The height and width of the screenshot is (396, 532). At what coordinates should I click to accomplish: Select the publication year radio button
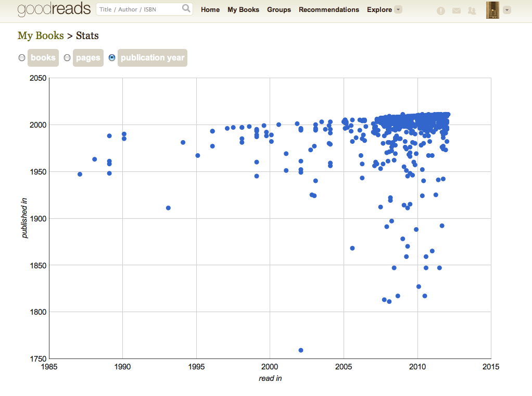click(x=112, y=58)
